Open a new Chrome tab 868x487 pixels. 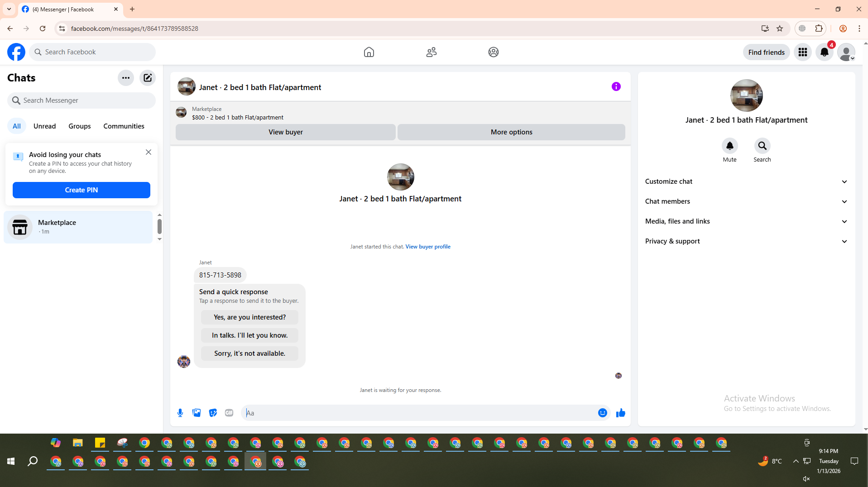tap(132, 9)
